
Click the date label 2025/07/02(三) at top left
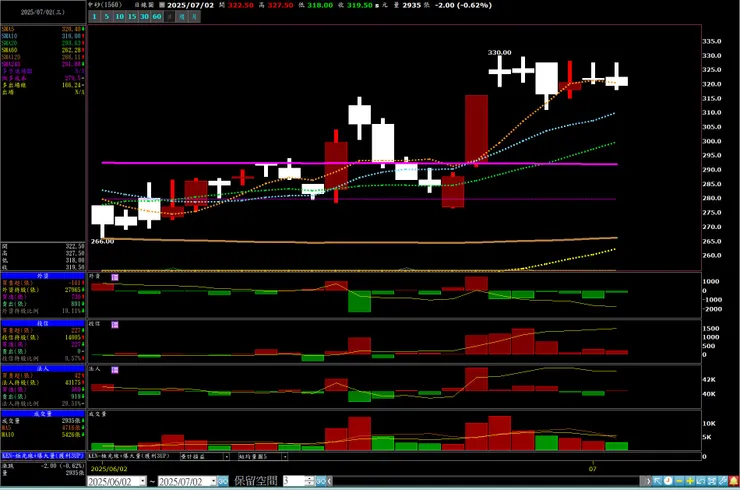point(42,12)
